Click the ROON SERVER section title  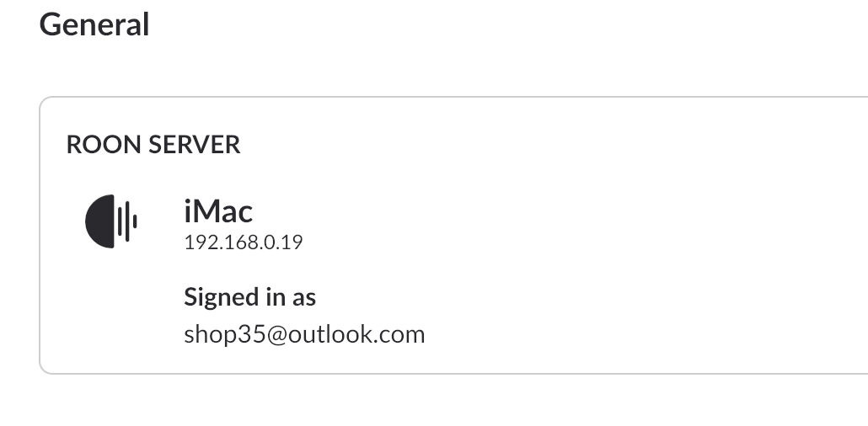tap(153, 145)
